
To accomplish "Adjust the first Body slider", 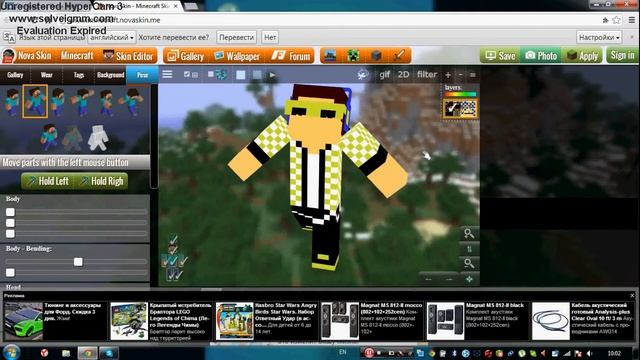I will 76,212.
